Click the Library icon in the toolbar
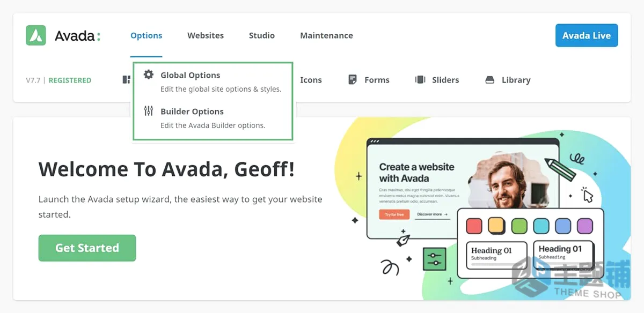 (489, 80)
